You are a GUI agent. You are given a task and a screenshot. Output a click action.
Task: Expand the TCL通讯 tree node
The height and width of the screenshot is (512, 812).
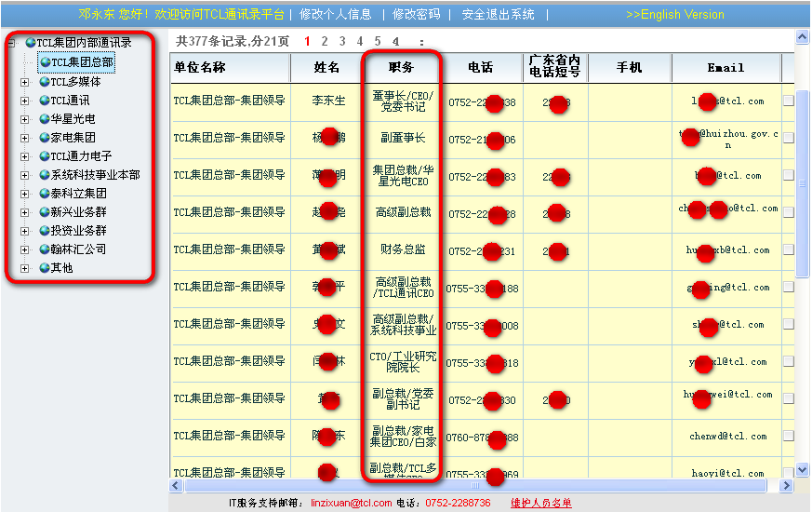[24, 101]
